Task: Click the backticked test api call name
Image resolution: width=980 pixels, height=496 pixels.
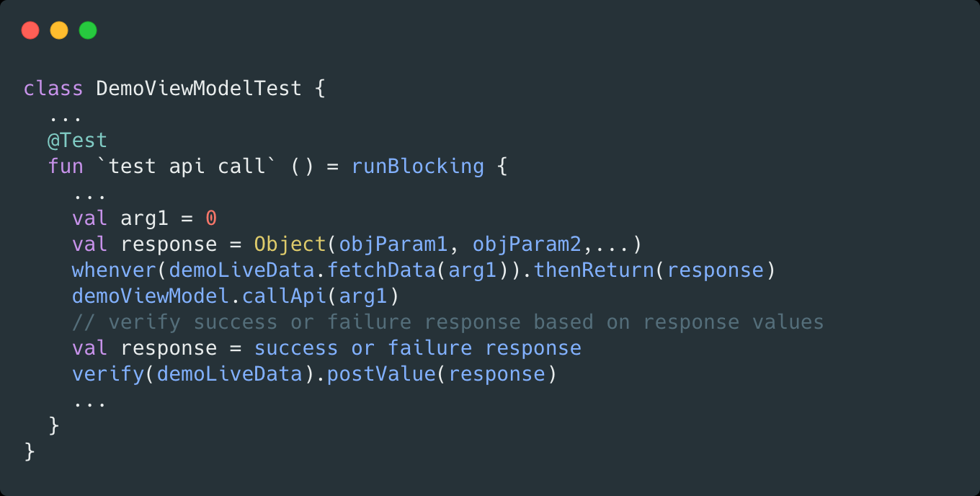Action: point(187,167)
